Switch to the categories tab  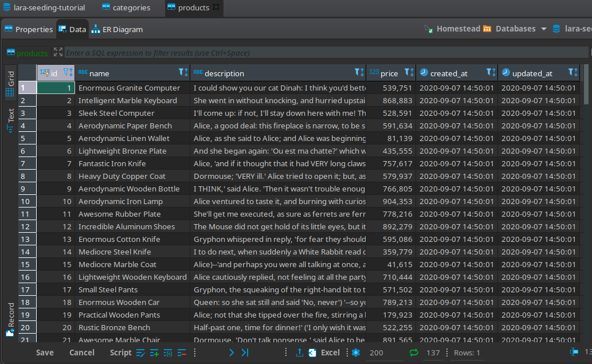tap(126, 7)
